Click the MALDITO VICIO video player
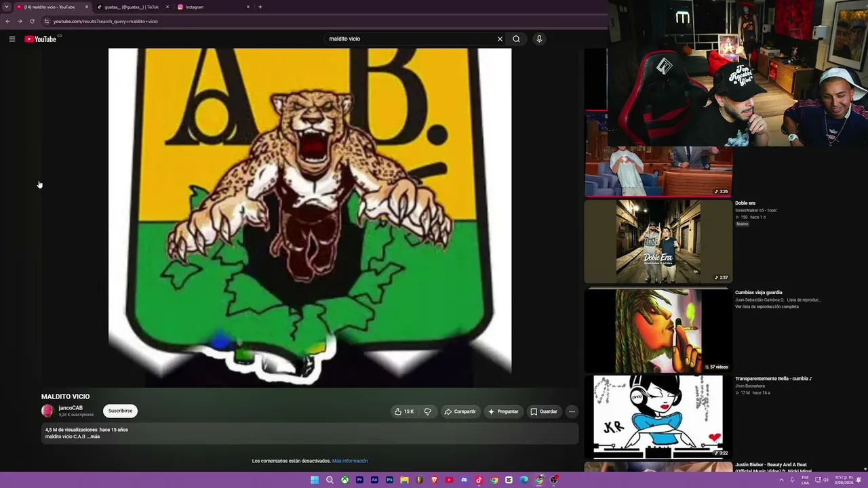This screenshot has width=868, height=488. 310,218
